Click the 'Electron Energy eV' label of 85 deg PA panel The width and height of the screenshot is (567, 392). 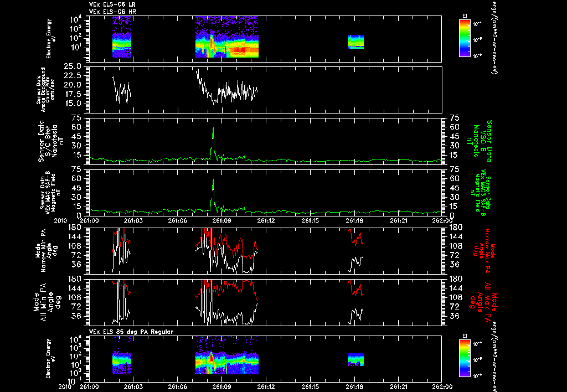tap(49, 359)
